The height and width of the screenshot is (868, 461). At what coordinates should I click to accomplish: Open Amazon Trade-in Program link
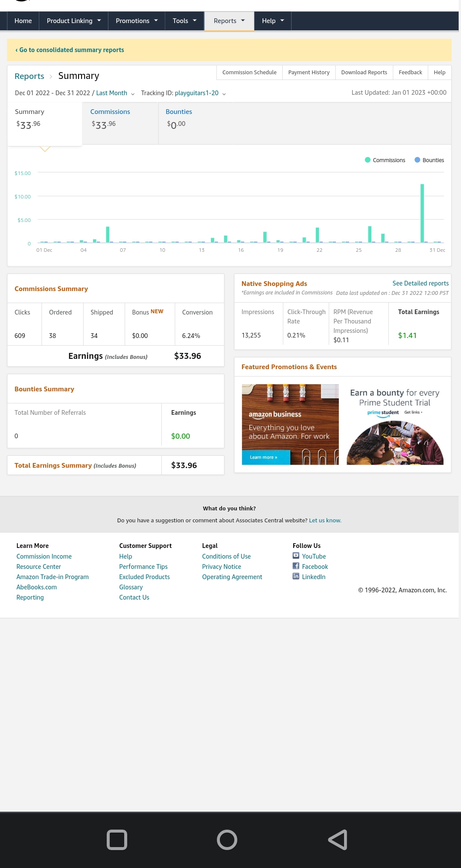53,577
